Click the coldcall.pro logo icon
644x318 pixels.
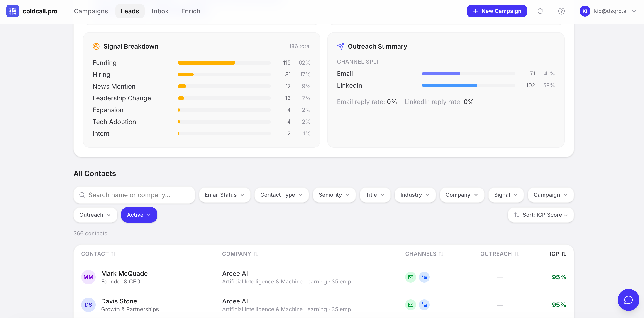tap(12, 11)
